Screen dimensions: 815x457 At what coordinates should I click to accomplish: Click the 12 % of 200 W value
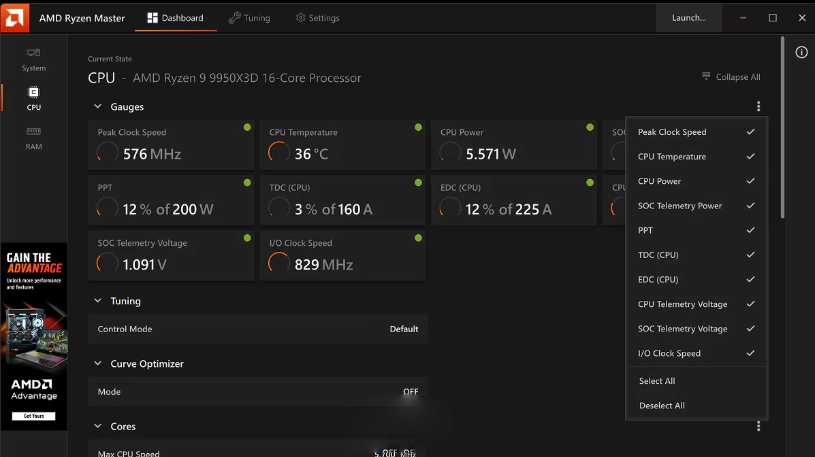[x=168, y=209]
